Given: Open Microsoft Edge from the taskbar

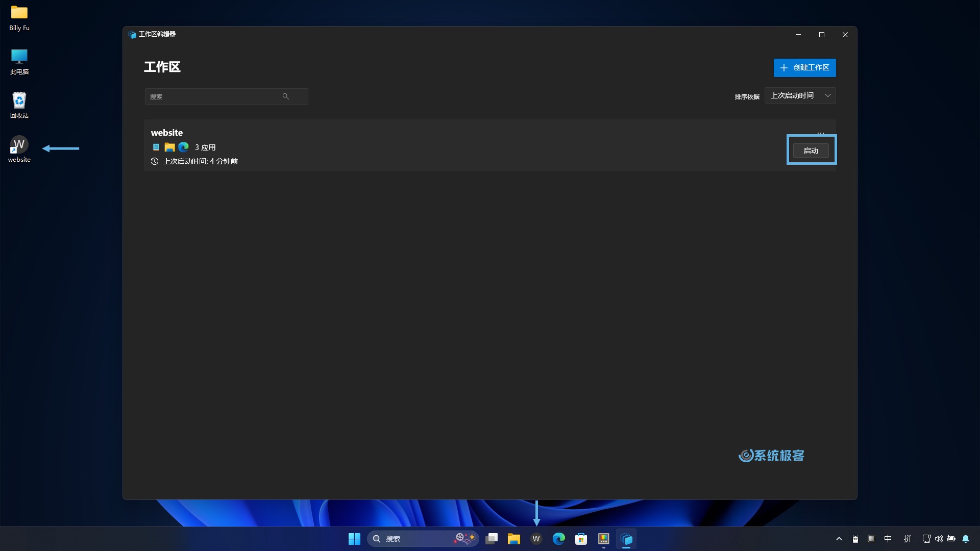Looking at the screenshot, I should (x=559, y=539).
